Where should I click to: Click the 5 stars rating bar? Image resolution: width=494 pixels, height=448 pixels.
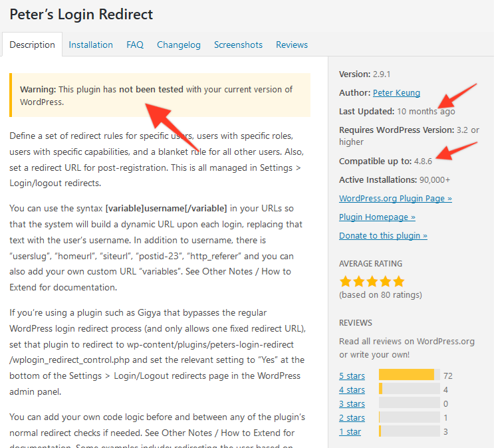410,375
